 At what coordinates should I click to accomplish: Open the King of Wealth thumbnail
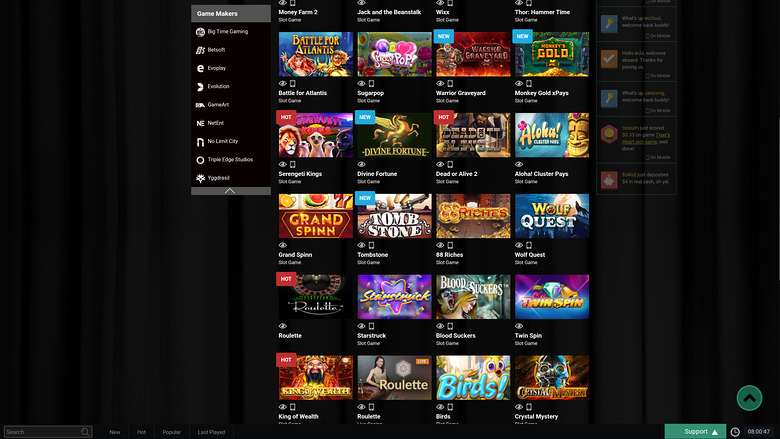tap(316, 377)
